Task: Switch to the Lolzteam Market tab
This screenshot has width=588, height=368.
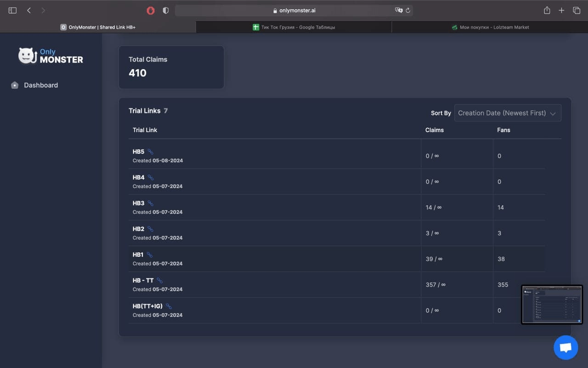Action: point(490,27)
